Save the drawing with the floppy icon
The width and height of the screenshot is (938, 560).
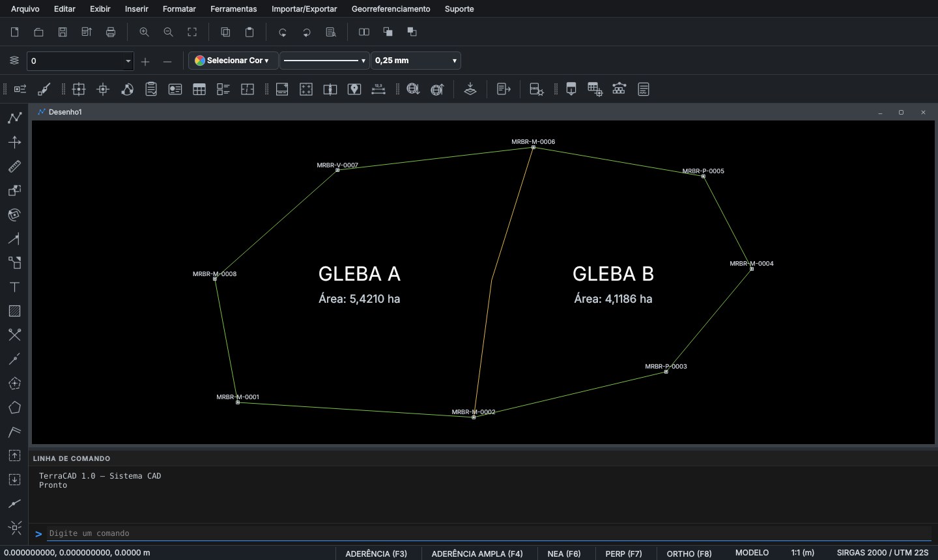63,32
